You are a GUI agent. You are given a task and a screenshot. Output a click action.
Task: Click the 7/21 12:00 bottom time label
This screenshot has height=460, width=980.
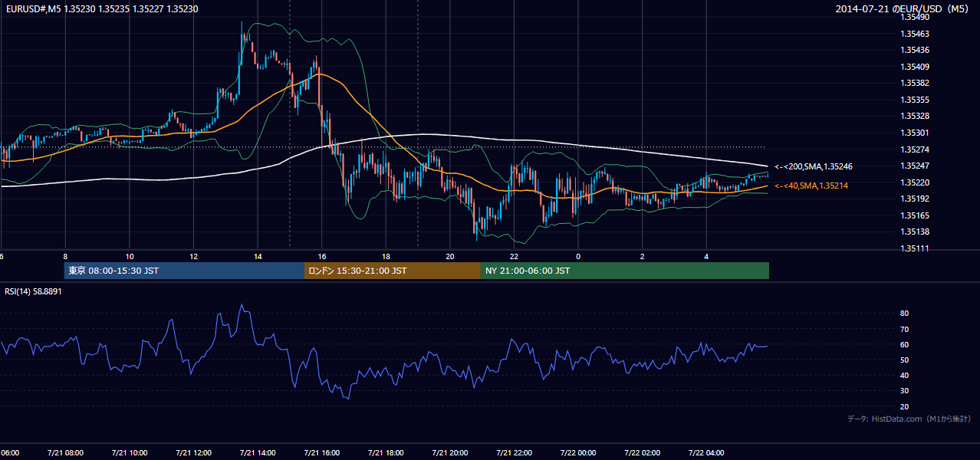[x=193, y=452]
